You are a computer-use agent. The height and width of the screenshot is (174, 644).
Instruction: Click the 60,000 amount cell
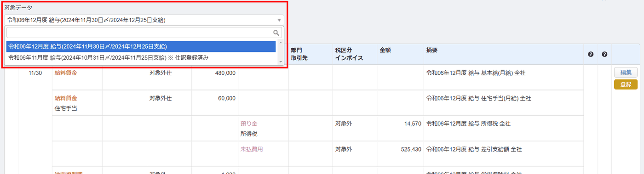tap(227, 98)
